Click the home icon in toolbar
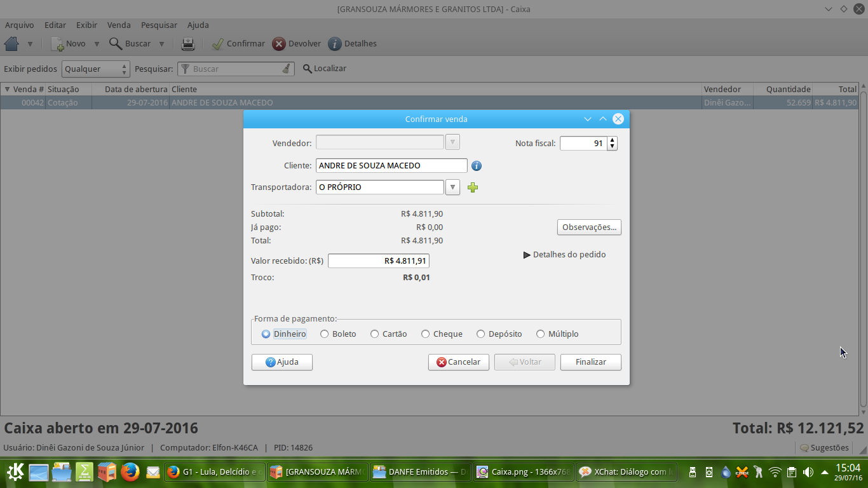Viewport: 868px width, 488px height. [x=11, y=44]
